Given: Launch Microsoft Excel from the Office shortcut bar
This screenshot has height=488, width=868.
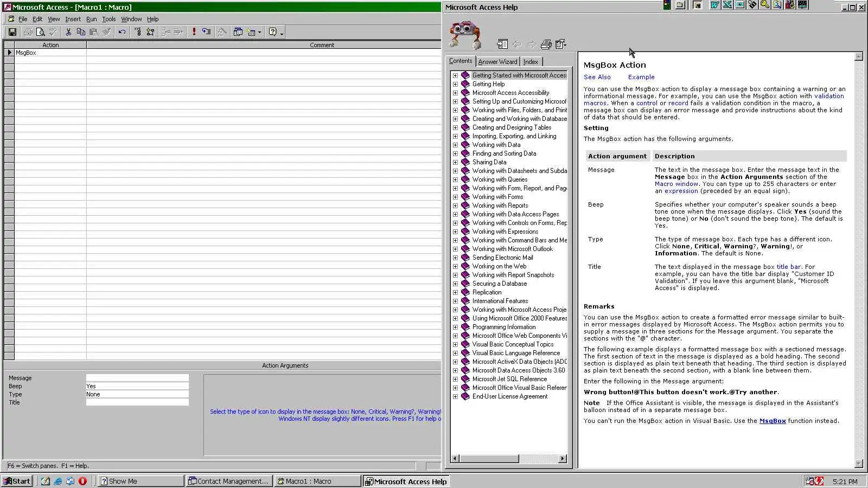Looking at the screenshot, I should (x=727, y=5).
